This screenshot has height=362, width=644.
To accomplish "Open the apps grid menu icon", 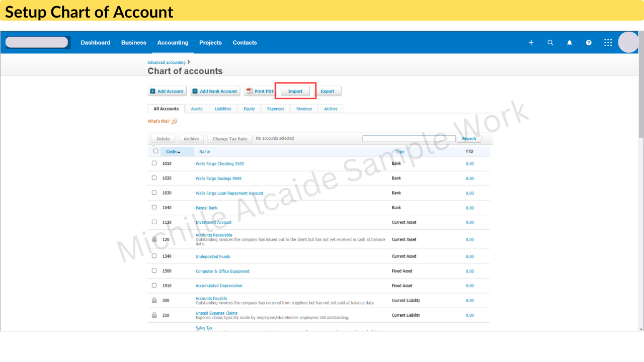I will pos(608,43).
